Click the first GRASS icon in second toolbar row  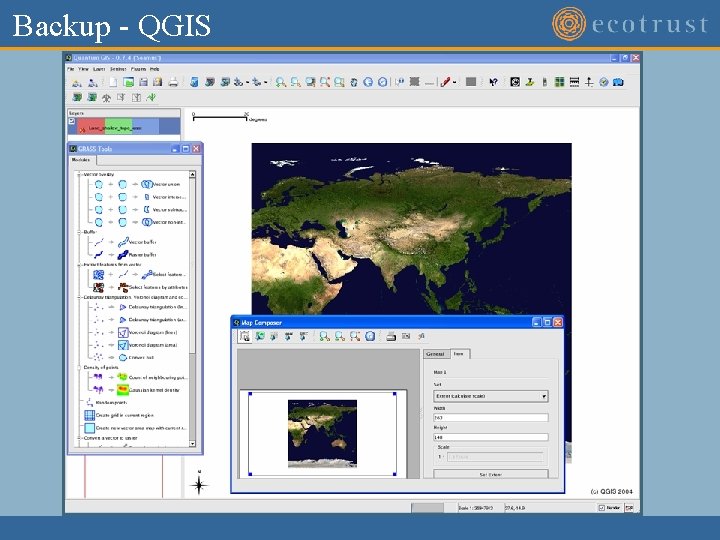click(x=77, y=97)
